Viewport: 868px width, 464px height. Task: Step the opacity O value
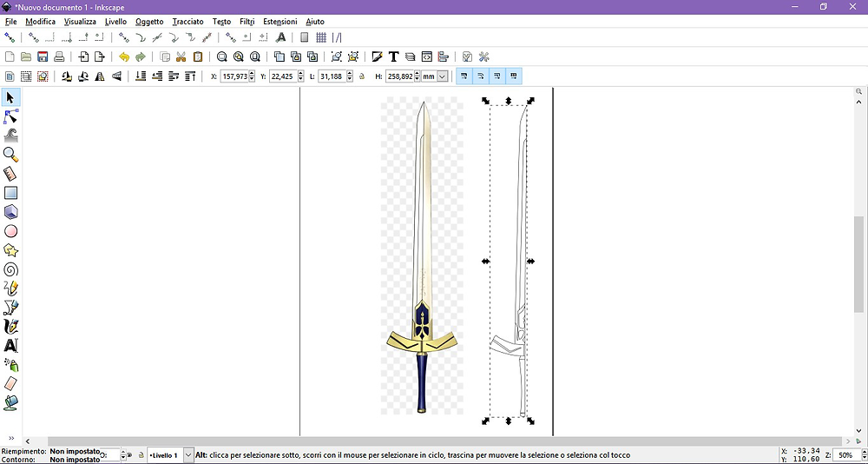click(x=123, y=455)
